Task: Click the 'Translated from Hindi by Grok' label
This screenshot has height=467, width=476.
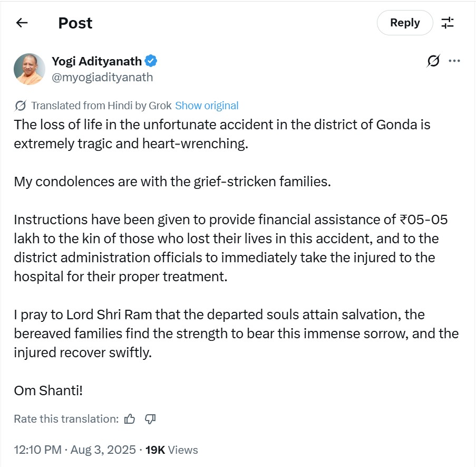Action: point(101,106)
